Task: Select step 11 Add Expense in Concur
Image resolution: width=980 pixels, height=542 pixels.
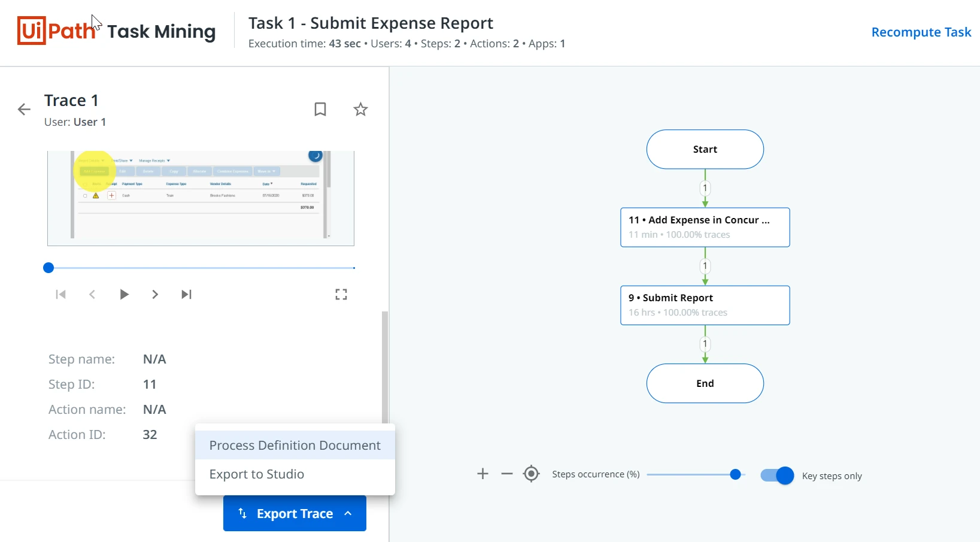Action: [705, 227]
